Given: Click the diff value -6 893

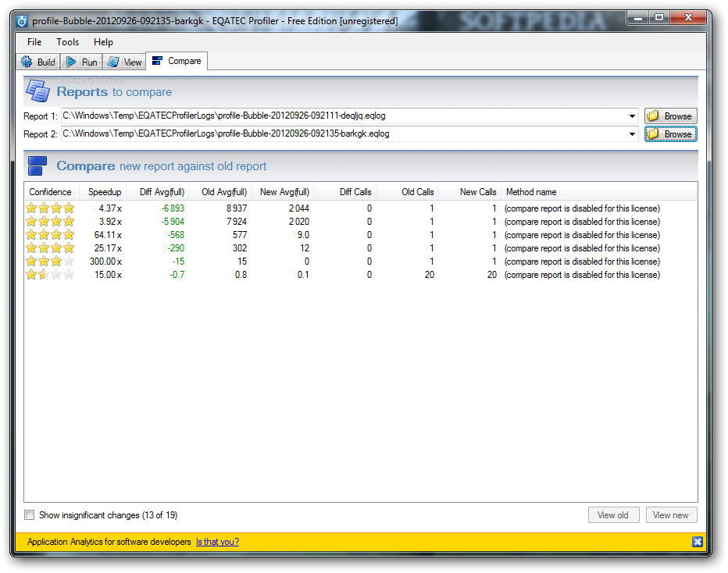Looking at the screenshot, I should pos(173,208).
